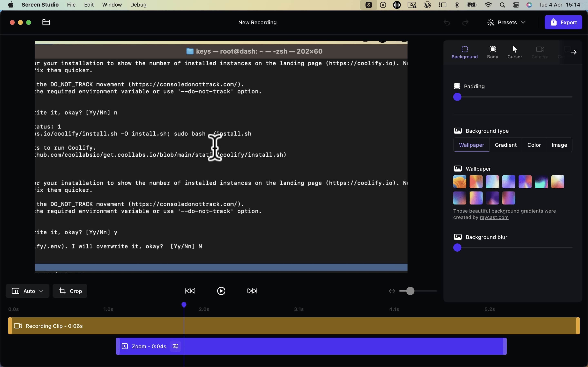Open the Background settings panel
Image resolution: width=588 pixels, height=367 pixels.
coord(464,52)
